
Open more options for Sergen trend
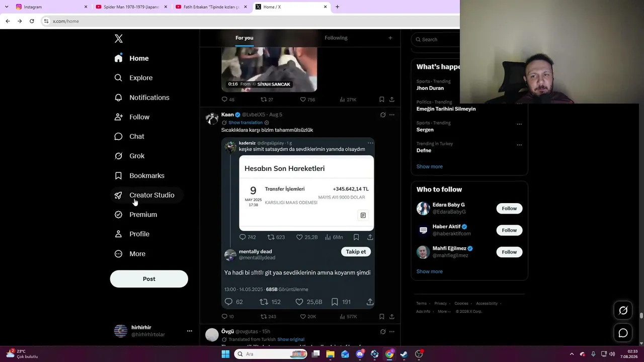[x=519, y=124]
